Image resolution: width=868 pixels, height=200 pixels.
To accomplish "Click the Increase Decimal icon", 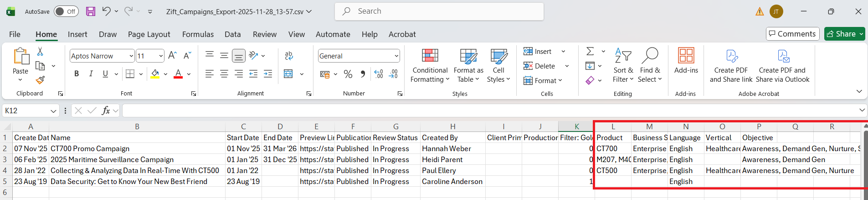I will click(379, 74).
